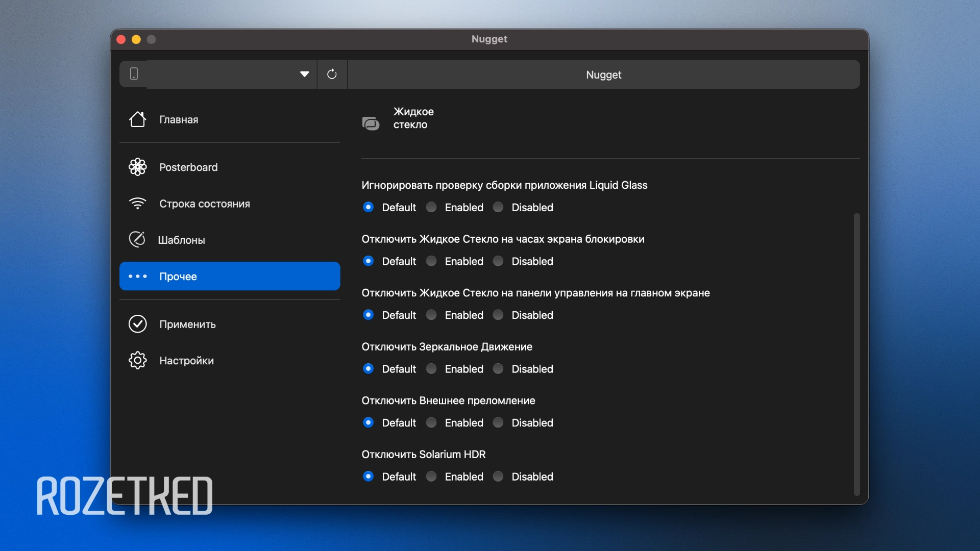Click the Home house icon in sidebar

[137, 119]
